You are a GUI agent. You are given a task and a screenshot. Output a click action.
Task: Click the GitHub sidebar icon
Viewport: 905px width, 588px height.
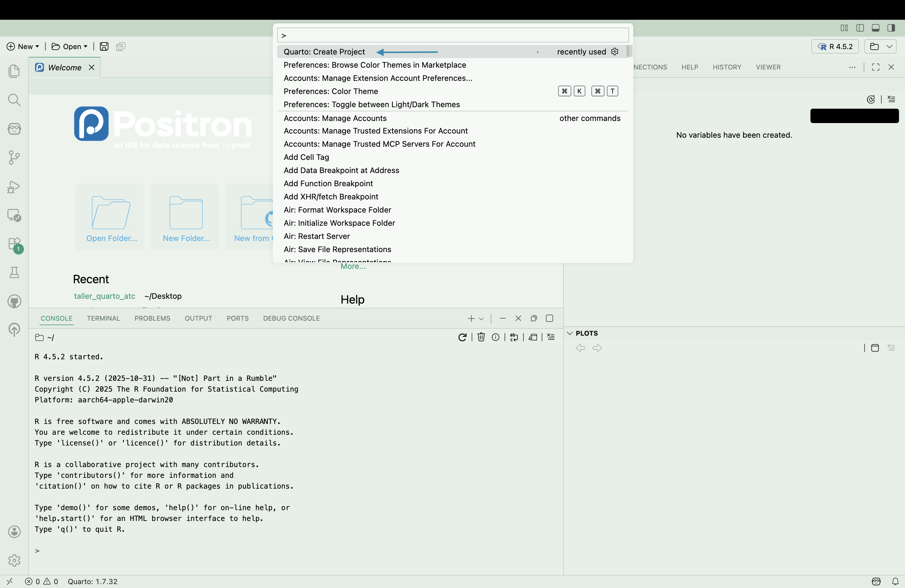pos(14,301)
